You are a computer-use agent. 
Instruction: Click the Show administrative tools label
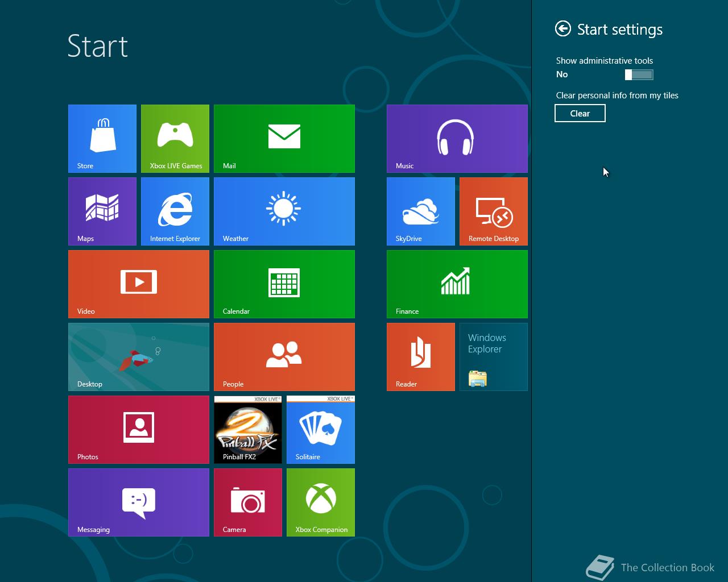(605, 61)
